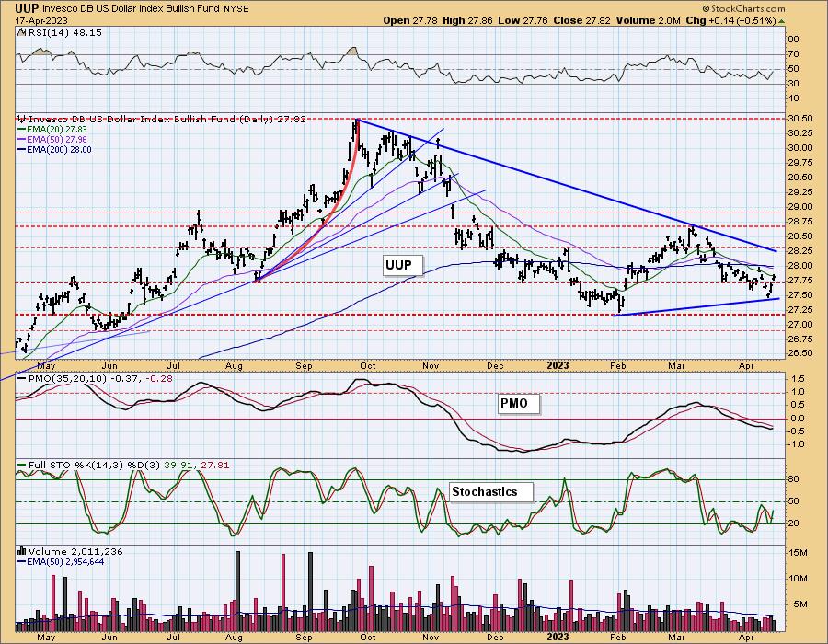Click the 28.00 price axis label
828x644 pixels.
(799, 266)
